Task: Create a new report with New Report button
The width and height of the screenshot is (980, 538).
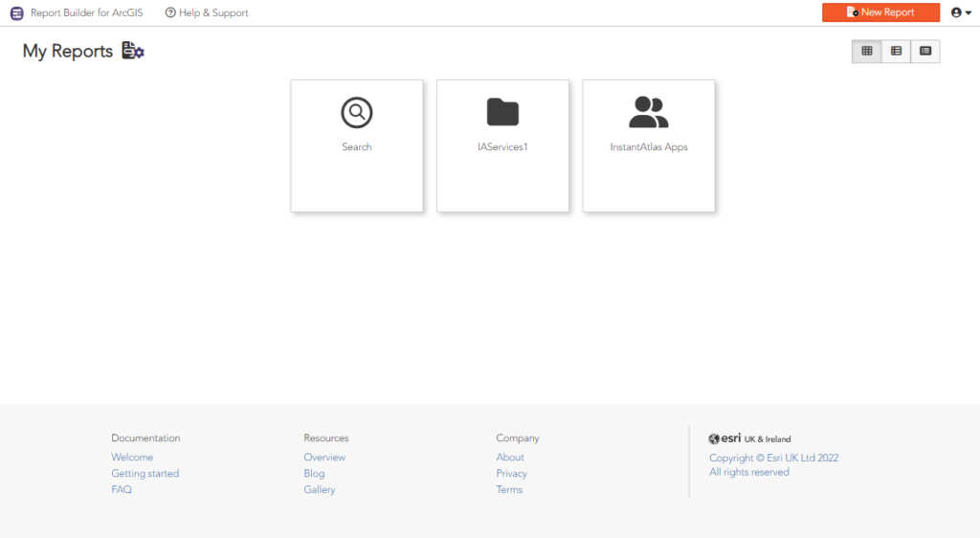Action: pos(880,12)
